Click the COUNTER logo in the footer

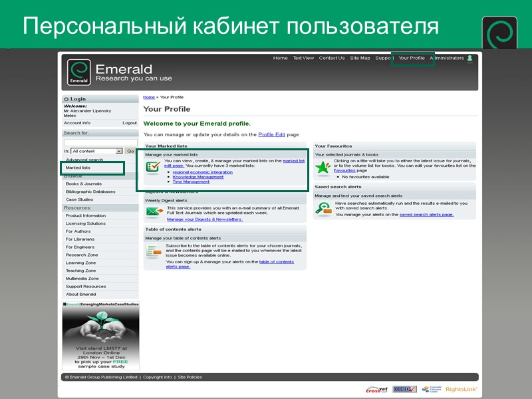[403, 390]
